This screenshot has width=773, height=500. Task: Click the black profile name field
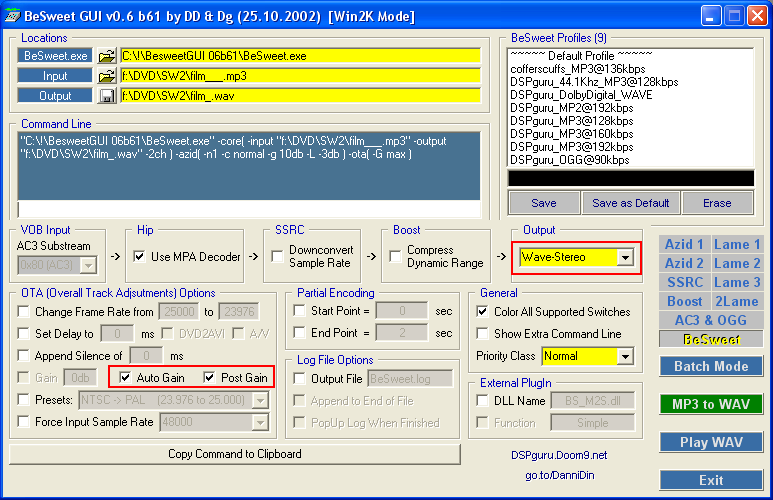pos(631,178)
